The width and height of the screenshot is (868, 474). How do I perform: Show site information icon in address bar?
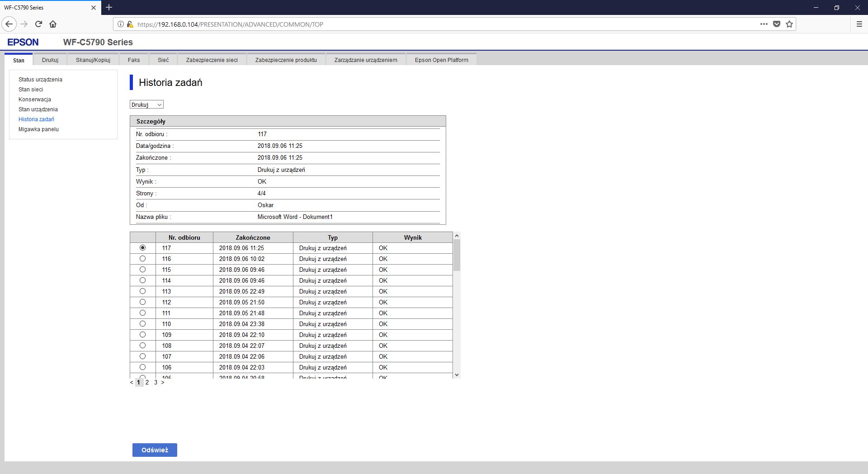(x=121, y=24)
